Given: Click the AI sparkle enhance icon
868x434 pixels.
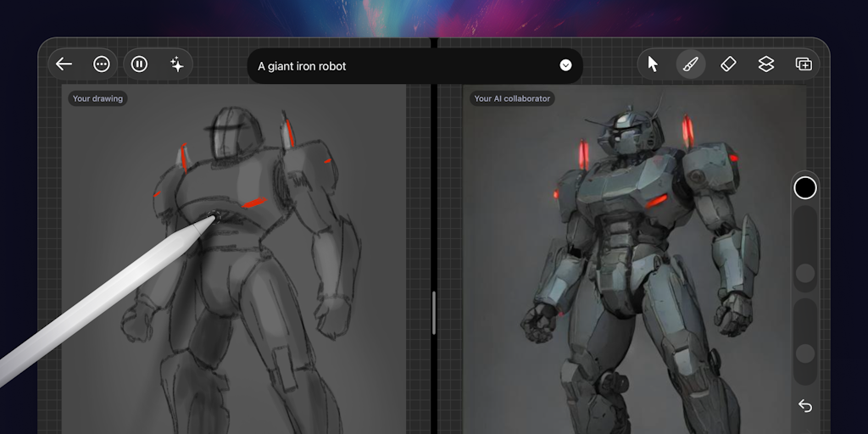Looking at the screenshot, I should click(x=177, y=64).
